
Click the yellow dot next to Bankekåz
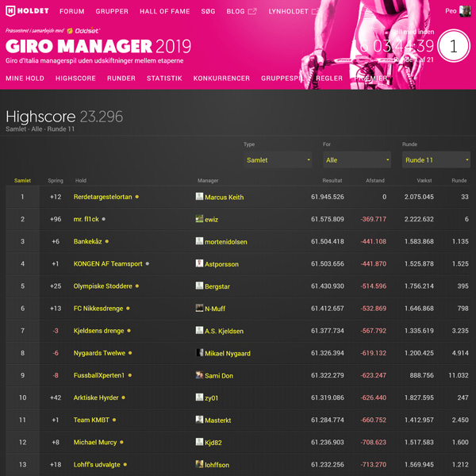coord(107,241)
